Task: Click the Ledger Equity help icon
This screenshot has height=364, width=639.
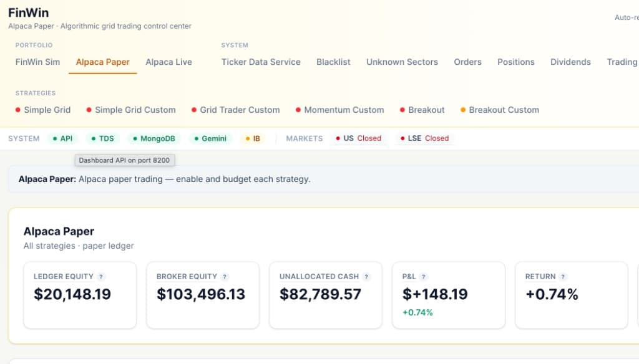Action: coord(101,277)
